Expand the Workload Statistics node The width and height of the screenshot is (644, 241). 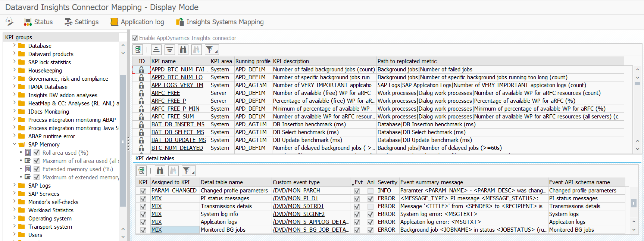pyautogui.click(x=15, y=210)
